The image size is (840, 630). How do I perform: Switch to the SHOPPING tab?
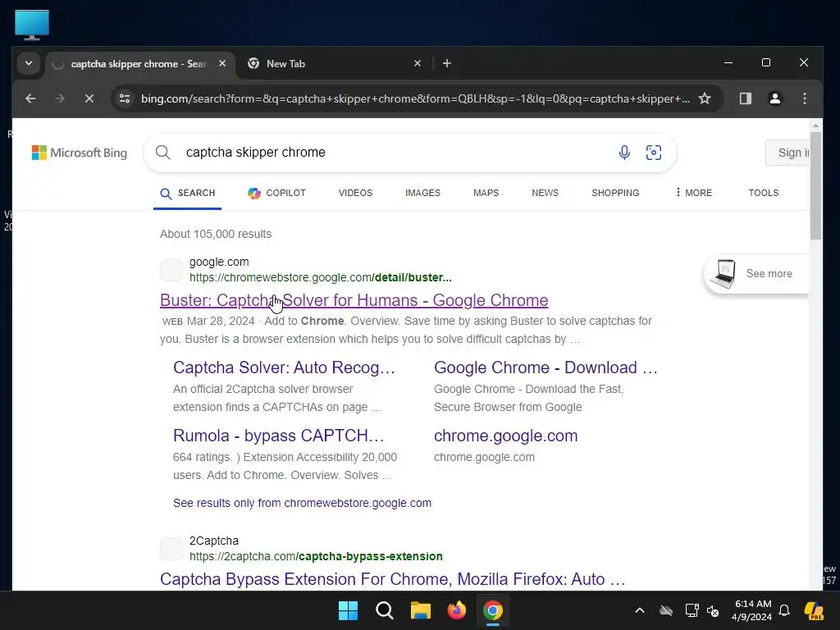click(x=615, y=193)
